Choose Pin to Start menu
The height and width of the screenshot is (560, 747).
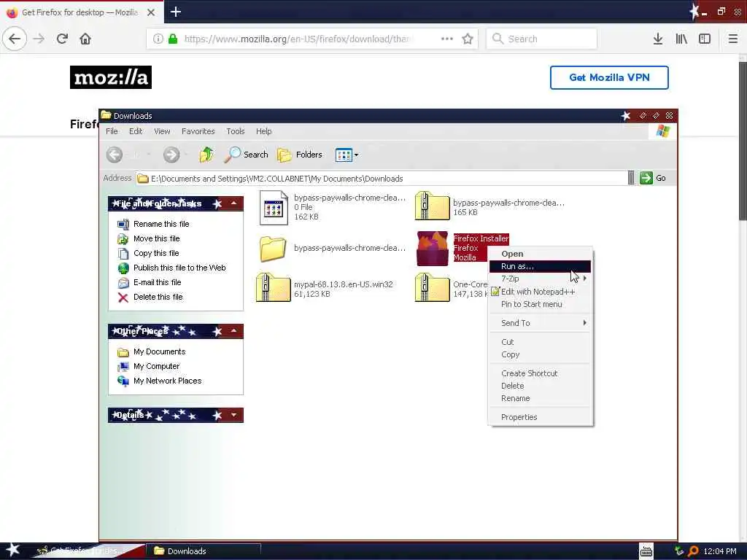541,304
